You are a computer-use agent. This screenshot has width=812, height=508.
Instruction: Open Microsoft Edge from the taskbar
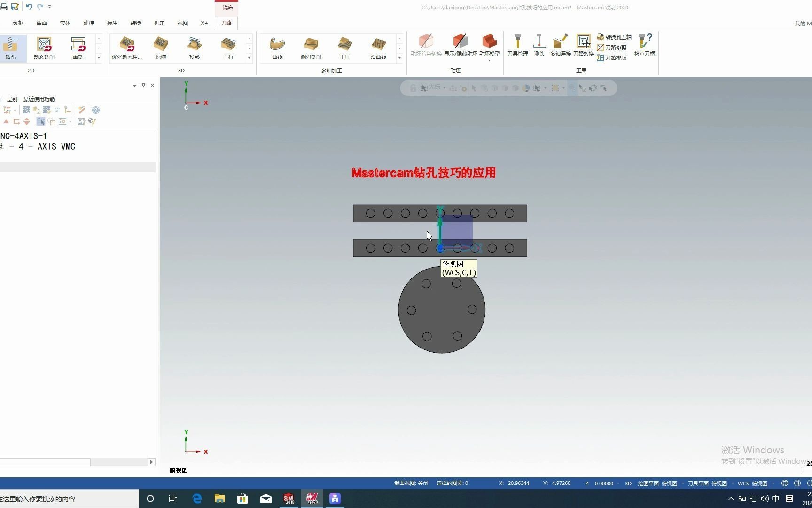[x=197, y=499]
